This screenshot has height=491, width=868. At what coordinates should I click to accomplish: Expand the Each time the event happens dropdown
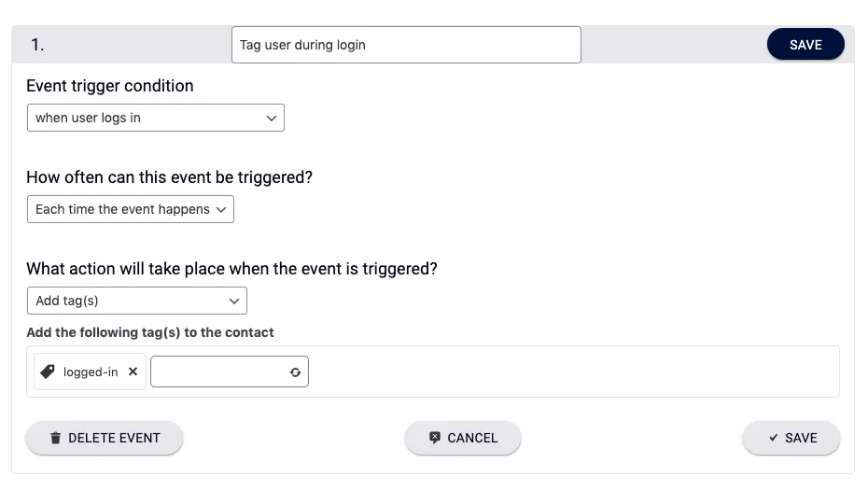click(x=131, y=209)
